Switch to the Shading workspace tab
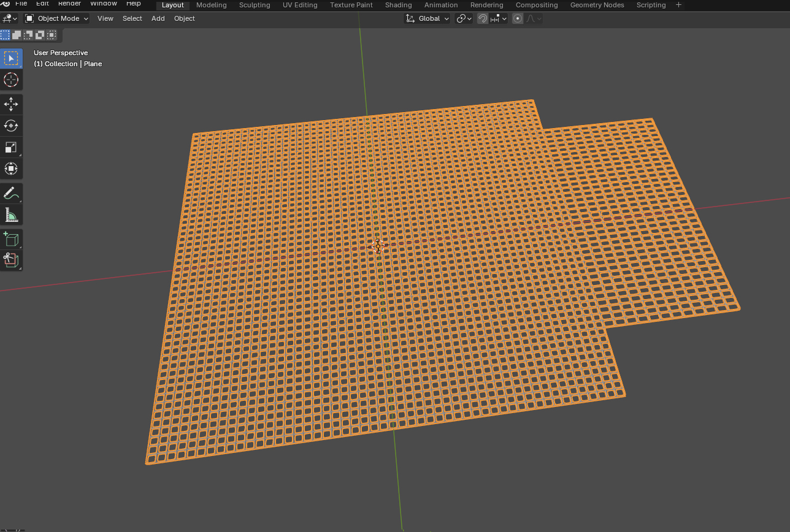Image resolution: width=790 pixels, height=532 pixels. point(399,5)
